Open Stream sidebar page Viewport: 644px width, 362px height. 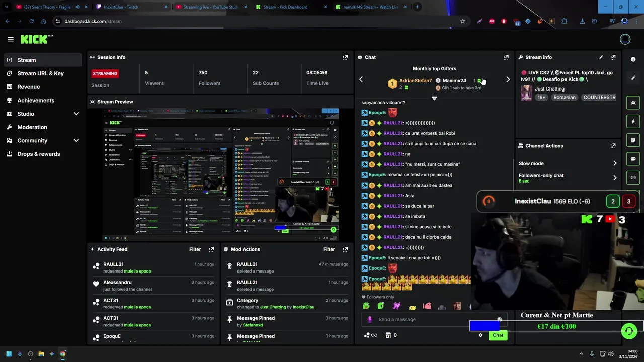click(42, 60)
